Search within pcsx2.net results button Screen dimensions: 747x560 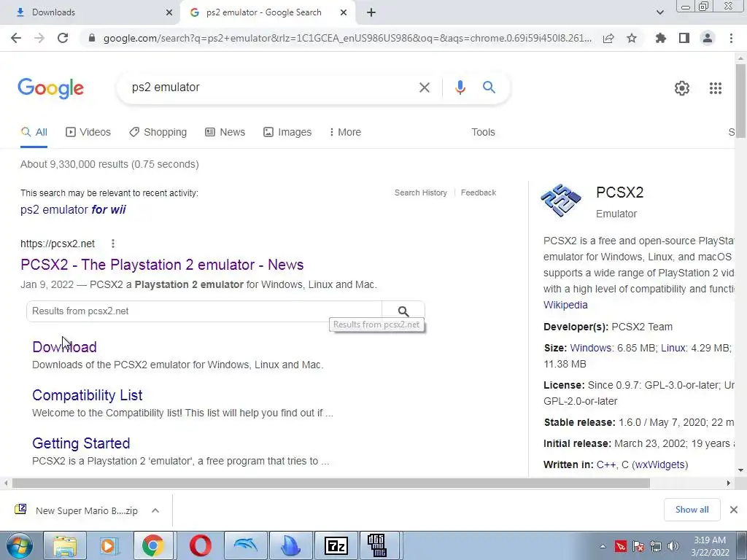tap(403, 311)
